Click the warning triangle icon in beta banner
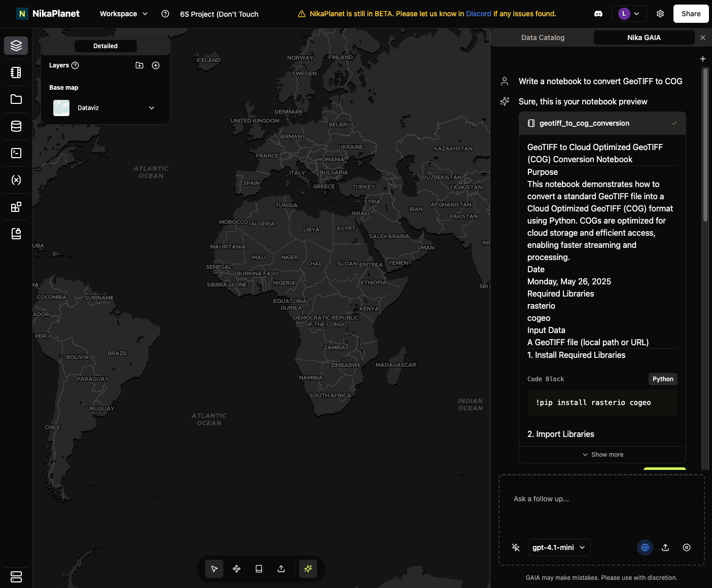 coord(302,14)
